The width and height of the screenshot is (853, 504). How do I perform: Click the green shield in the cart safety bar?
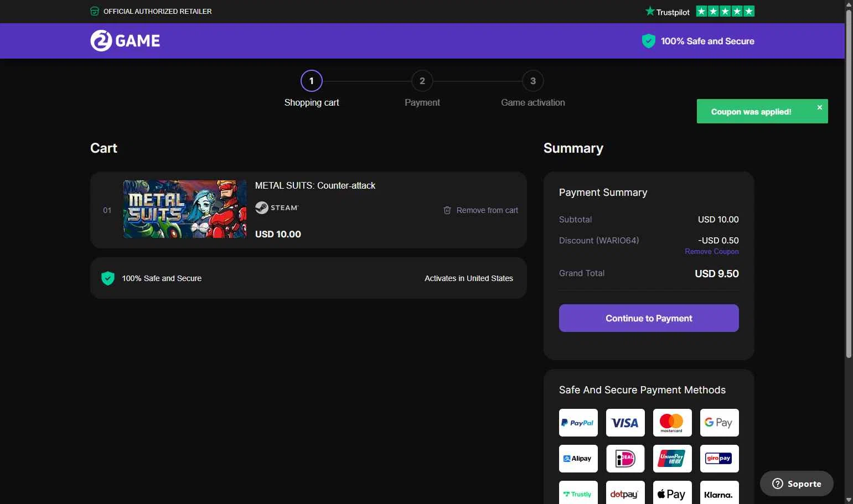point(108,278)
